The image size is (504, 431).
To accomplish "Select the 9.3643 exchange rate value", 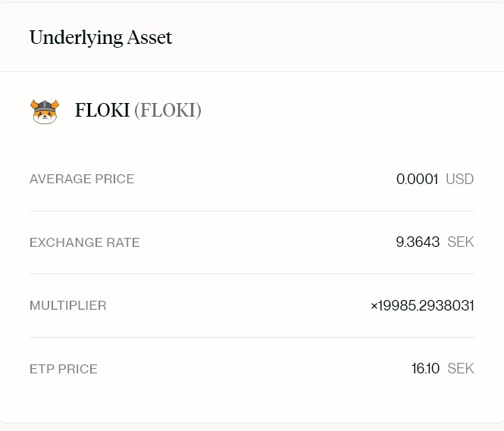I will [418, 242].
